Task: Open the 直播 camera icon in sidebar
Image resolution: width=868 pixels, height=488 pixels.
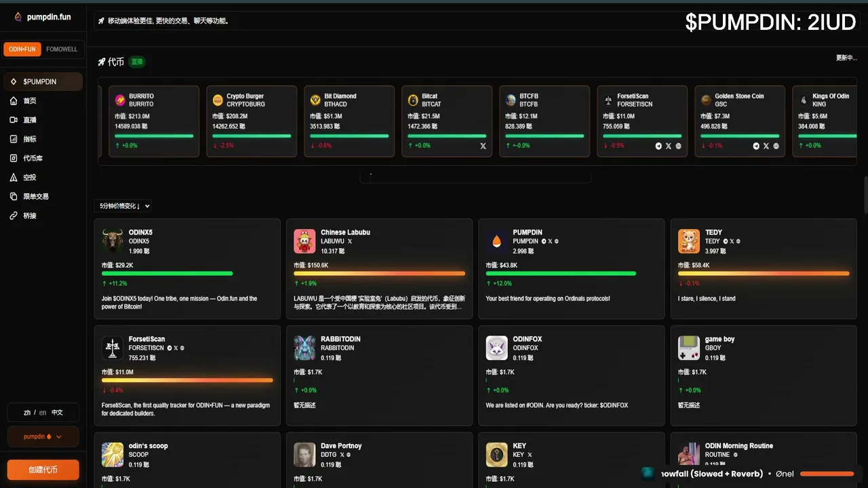Action: click(14, 120)
